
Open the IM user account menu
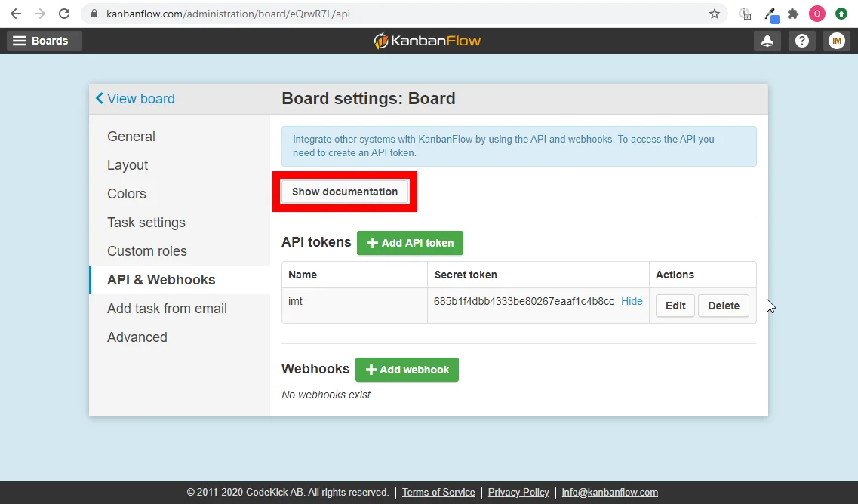[837, 41]
